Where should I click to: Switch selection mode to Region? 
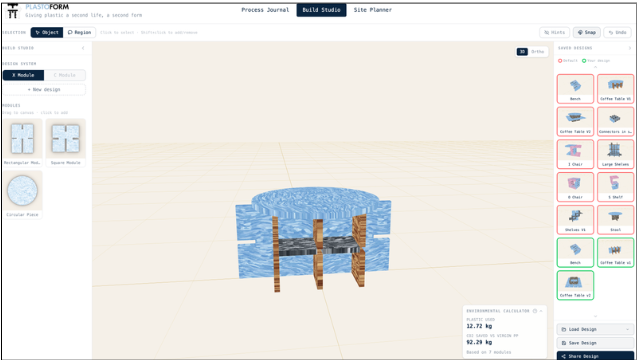pyautogui.click(x=80, y=32)
